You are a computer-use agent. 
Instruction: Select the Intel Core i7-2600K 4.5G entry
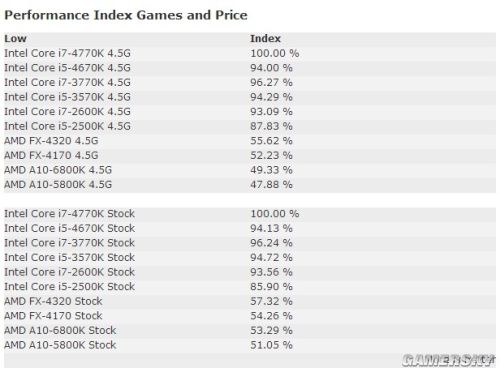[67, 112]
